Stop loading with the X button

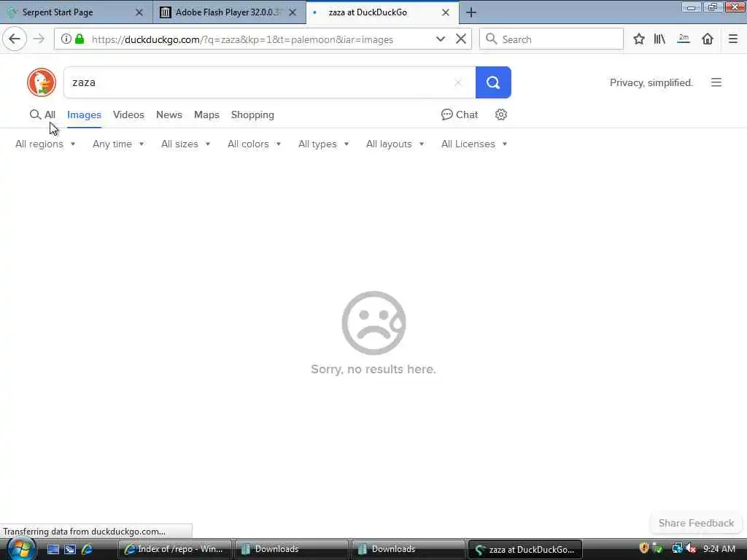tap(461, 39)
